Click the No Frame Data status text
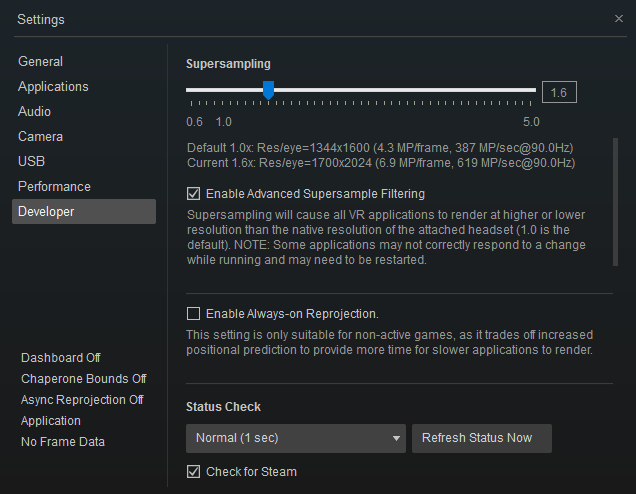This screenshot has height=494, width=636. click(x=63, y=442)
